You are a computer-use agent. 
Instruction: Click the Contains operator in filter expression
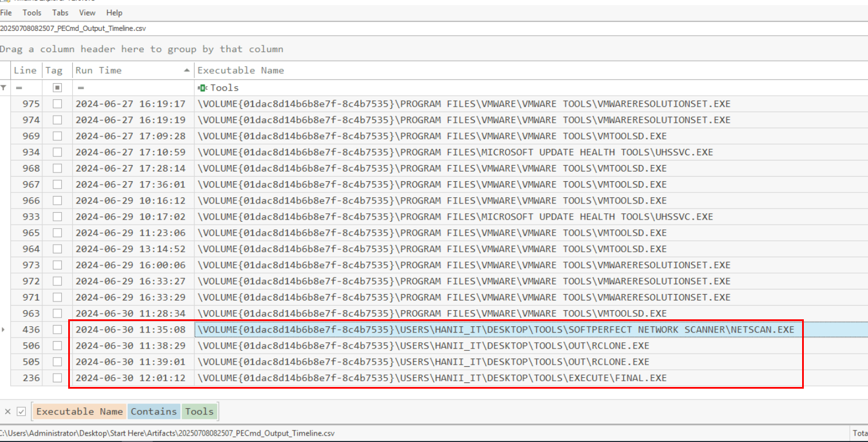(154, 412)
